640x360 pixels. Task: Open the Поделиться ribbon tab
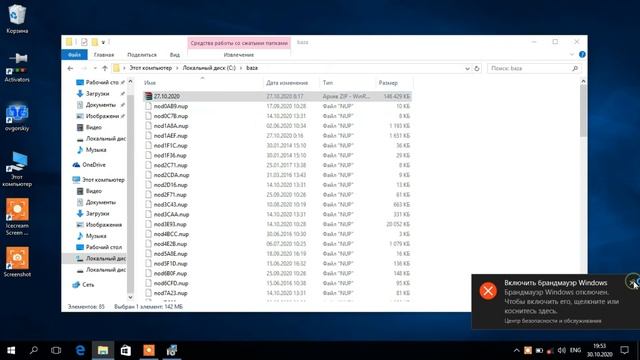point(142,55)
